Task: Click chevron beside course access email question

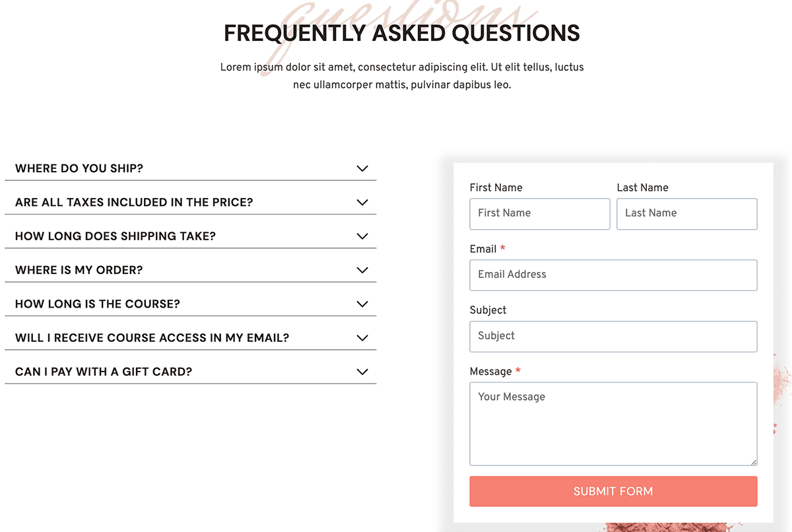Action: (362, 338)
